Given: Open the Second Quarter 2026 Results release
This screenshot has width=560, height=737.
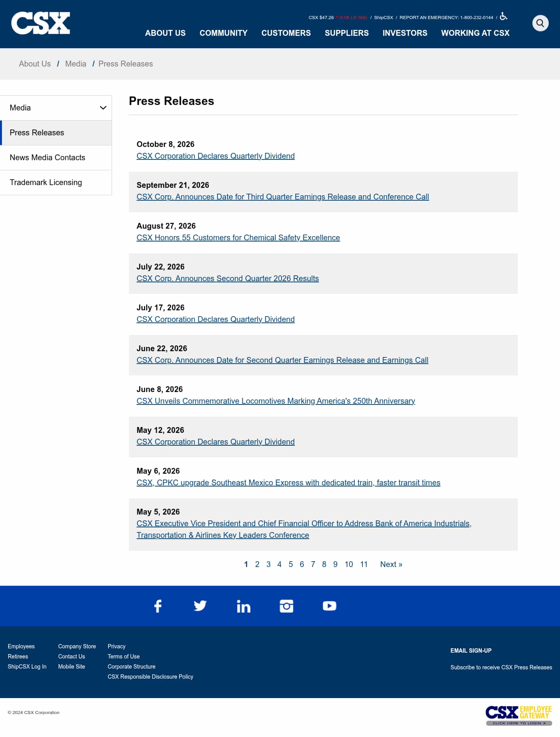Looking at the screenshot, I should tap(227, 278).
